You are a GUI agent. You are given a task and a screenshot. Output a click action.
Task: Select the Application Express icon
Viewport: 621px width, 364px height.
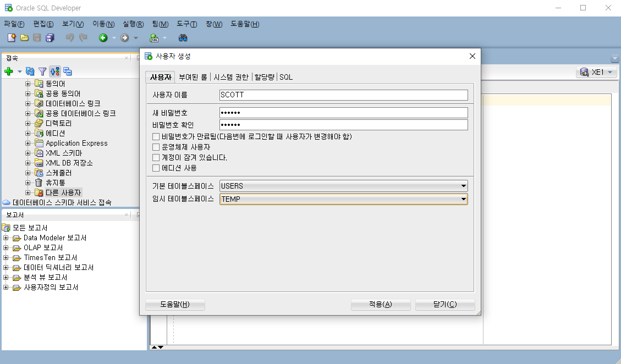(39, 143)
